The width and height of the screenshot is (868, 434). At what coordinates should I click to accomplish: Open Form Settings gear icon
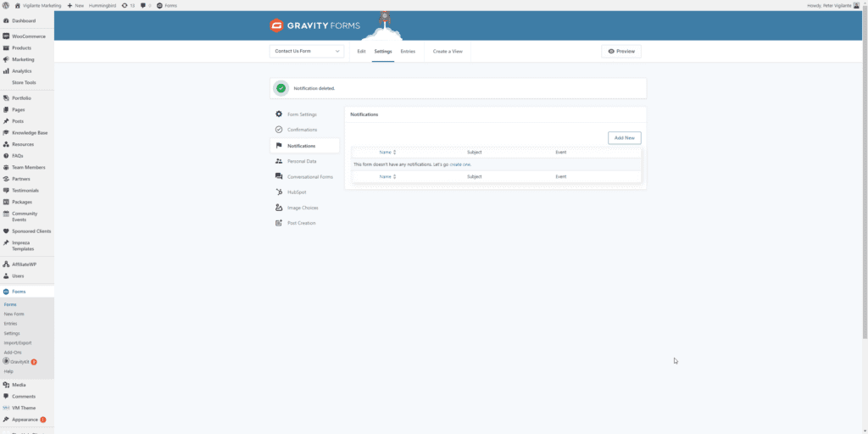click(279, 114)
